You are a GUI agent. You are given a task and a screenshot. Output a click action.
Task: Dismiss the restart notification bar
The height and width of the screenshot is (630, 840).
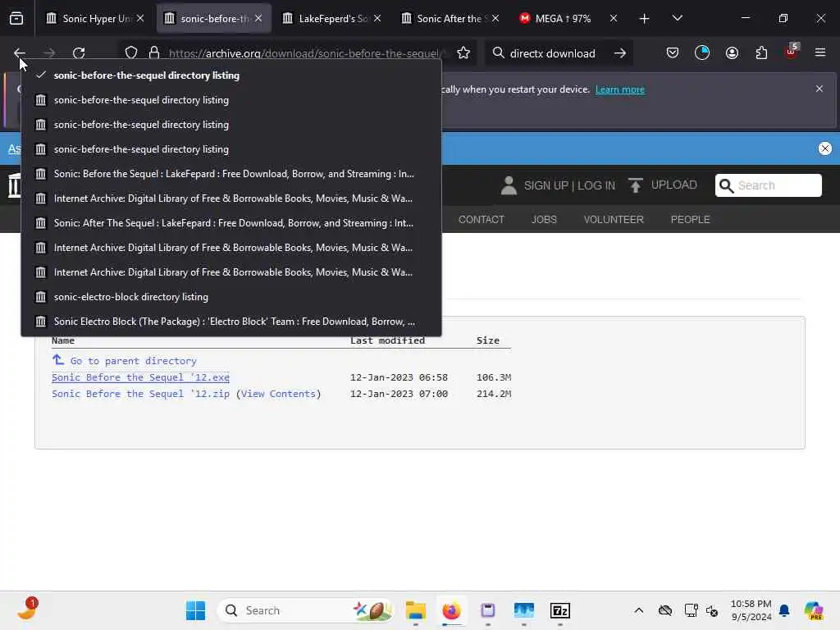(819, 89)
